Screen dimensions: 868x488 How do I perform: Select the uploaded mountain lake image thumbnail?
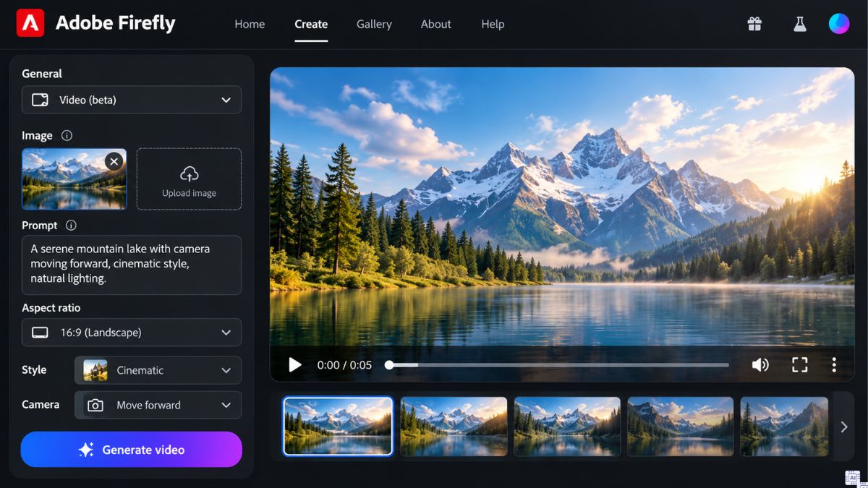click(x=74, y=179)
